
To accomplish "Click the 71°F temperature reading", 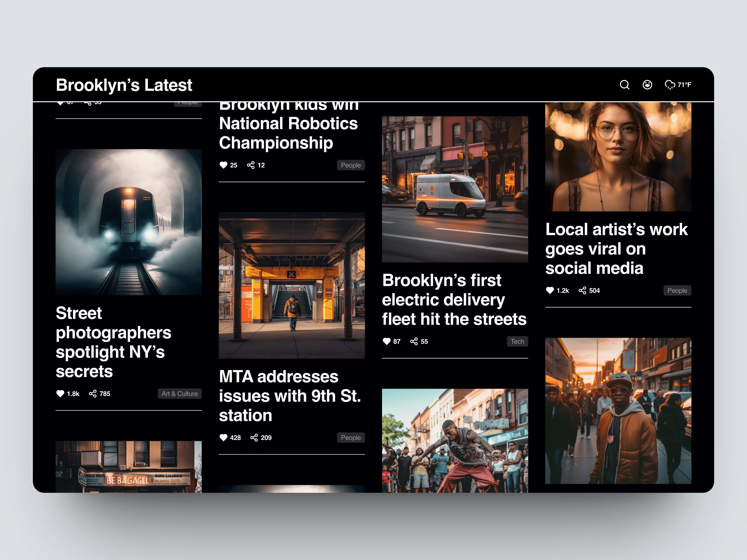I will pos(684,85).
